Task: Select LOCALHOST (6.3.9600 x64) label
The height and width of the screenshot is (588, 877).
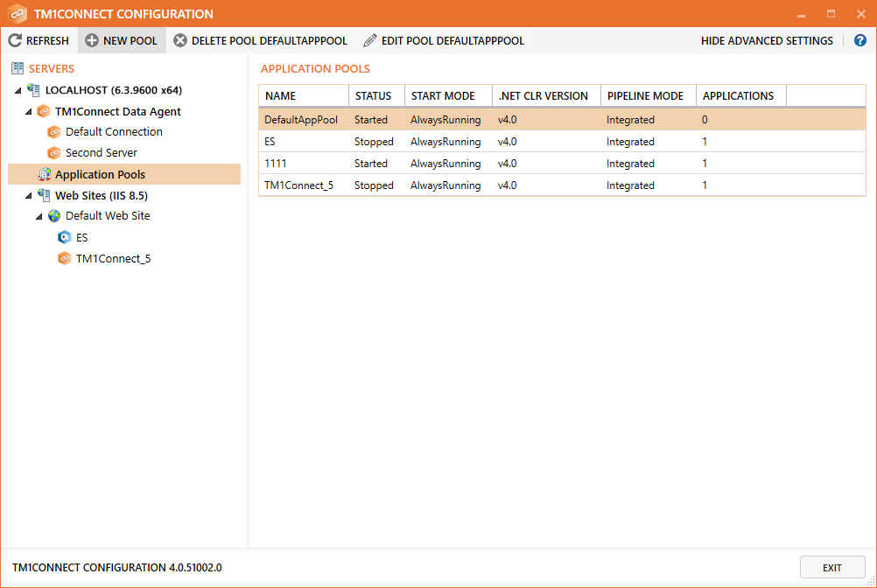Action: (x=114, y=90)
